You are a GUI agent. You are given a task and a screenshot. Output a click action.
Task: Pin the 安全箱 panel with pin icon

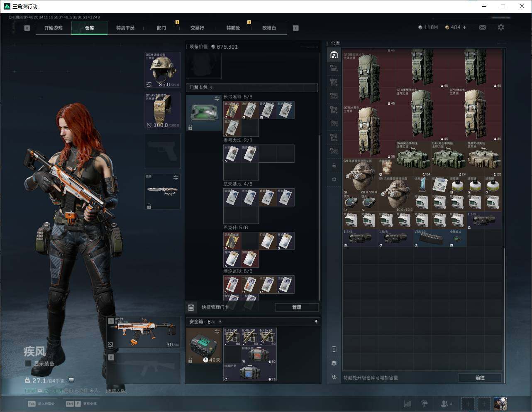[x=316, y=321]
